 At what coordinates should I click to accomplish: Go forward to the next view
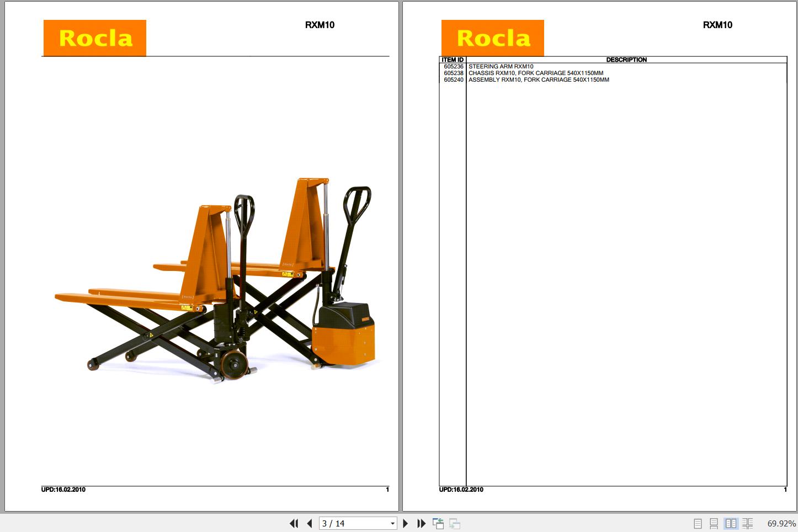point(455,523)
